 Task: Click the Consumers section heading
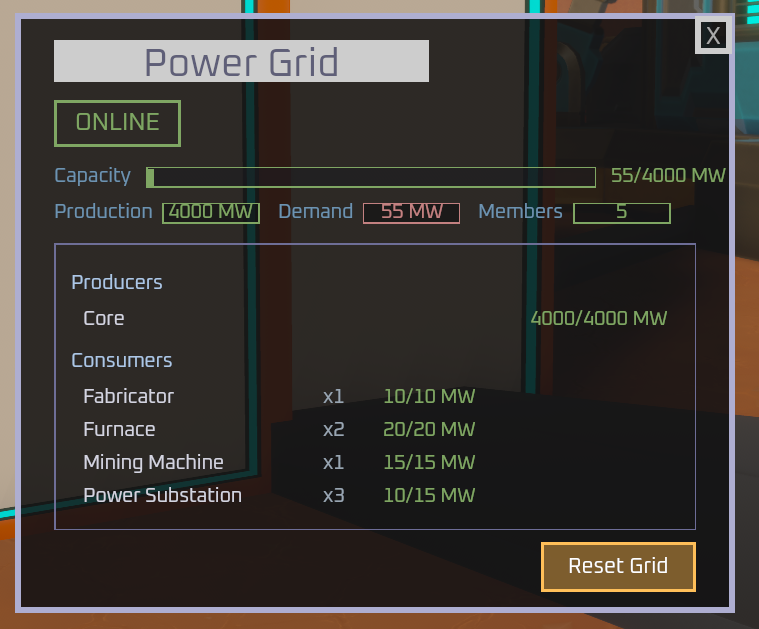[x=121, y=360]
